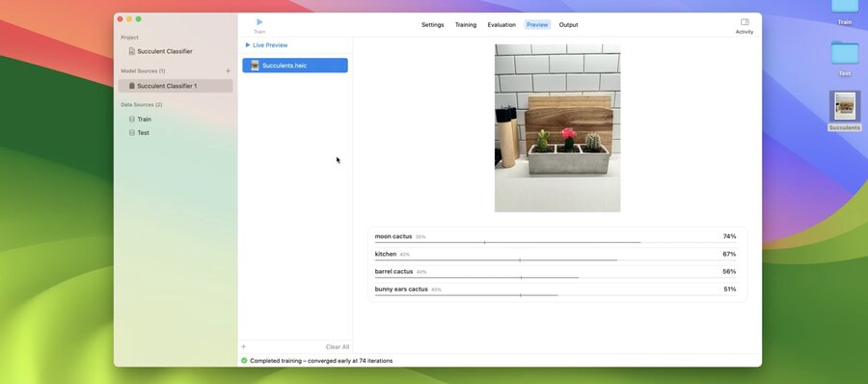
Task: Click the Succulent Classifier project document icon
Action: tap(132, 51)
